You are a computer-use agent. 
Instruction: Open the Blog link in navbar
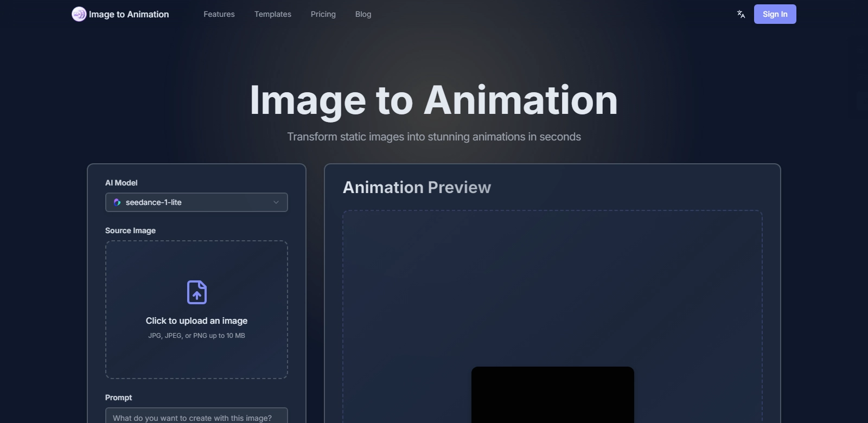tap(363, 14)
